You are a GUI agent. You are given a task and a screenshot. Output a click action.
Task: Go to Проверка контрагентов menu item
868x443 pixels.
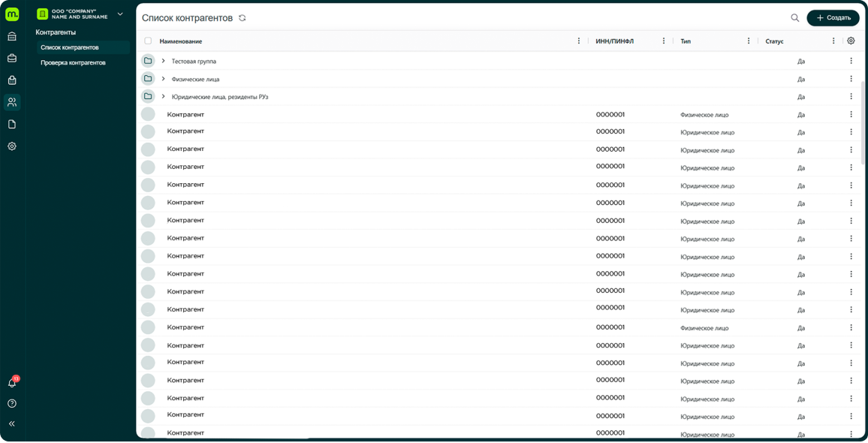pyautogui.click(x=73, y=63)
